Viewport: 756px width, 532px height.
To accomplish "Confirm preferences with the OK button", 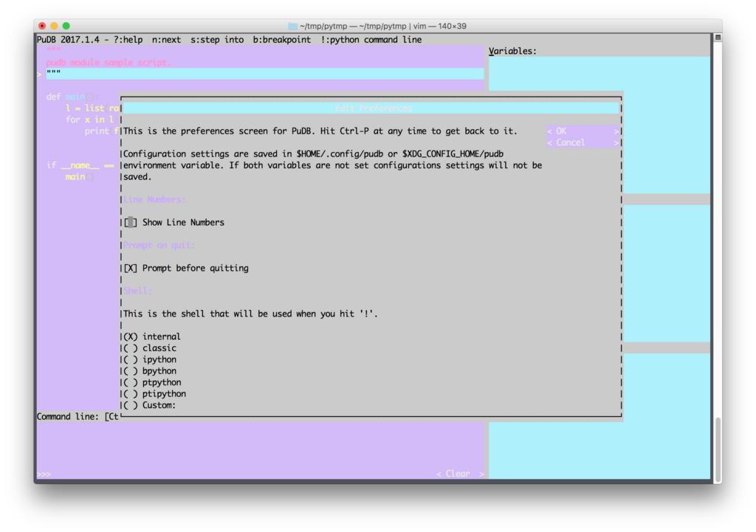I will click(583, 131).
